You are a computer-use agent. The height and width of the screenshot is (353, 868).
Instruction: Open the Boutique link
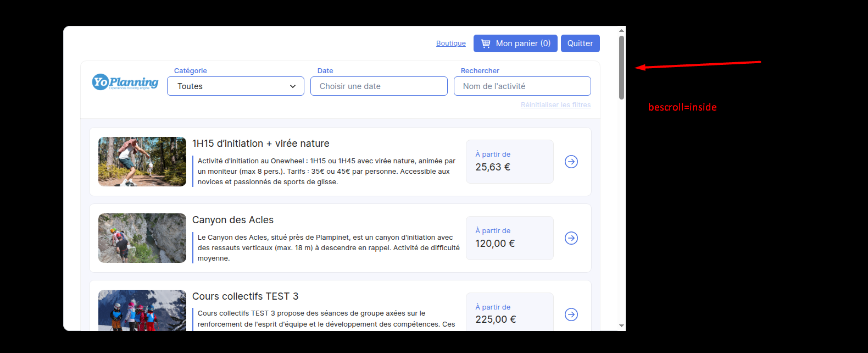pyautogui.click(x=450, y=43)
